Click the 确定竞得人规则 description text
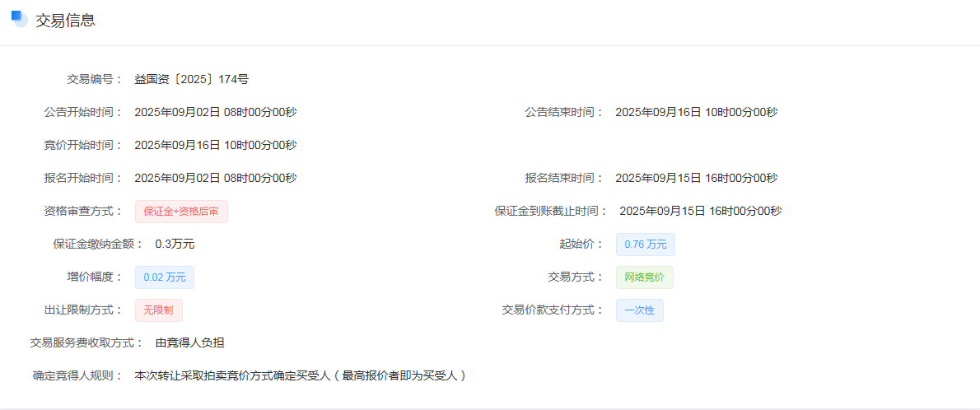The image size is (980, 410). [x=302, y=375]
